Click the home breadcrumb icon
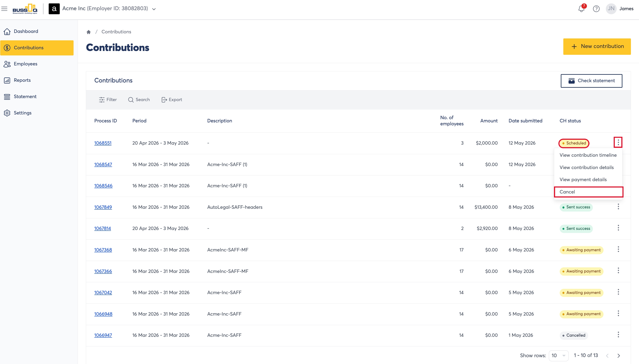This screenshot has width=639, height=364. click(89, 32)
